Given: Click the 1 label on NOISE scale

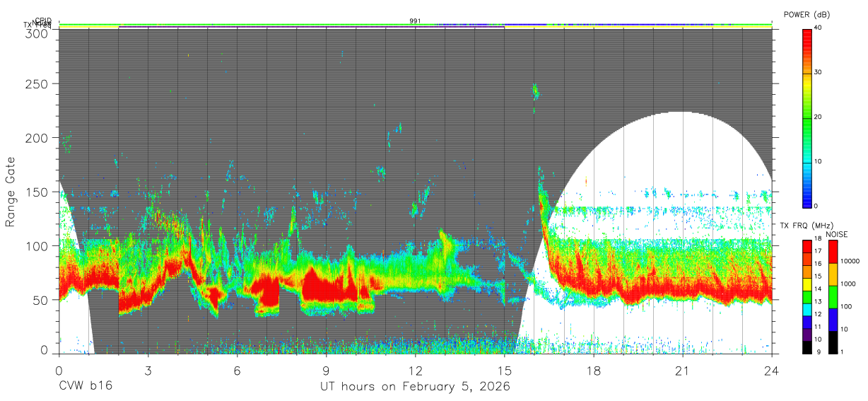Looking at the screenshot, I should pyautogui.click(x=843, y=352).
